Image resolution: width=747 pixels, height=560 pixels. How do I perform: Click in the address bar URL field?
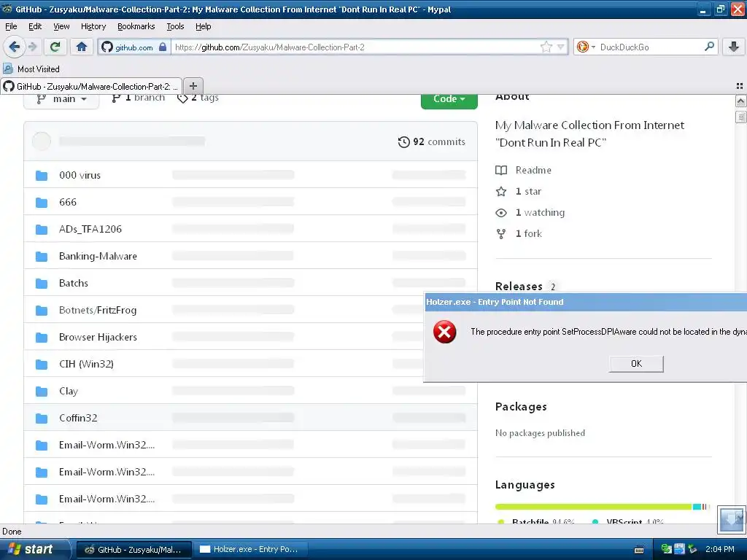[x=355, y=47]
